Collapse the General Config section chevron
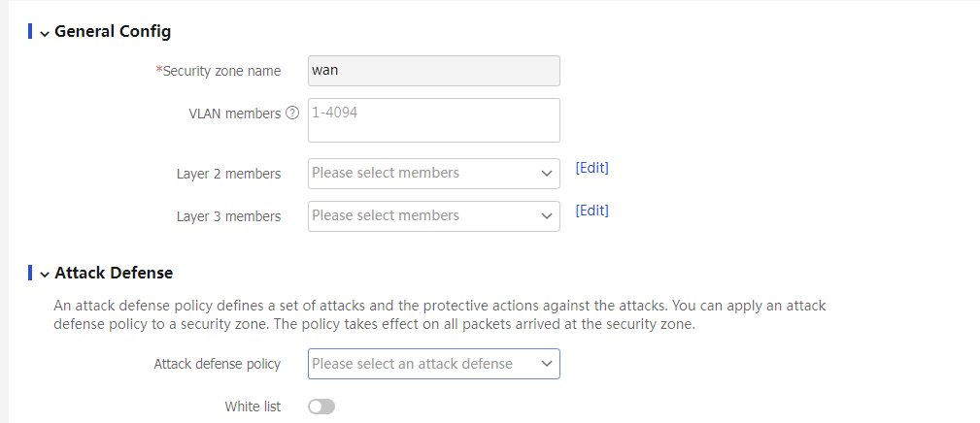Image resolution: width=980 pixels, height=423 pixels. 45,32
